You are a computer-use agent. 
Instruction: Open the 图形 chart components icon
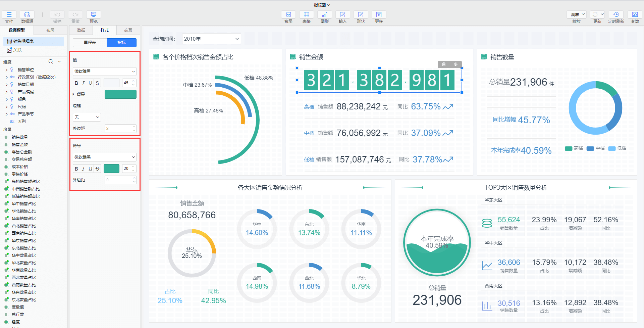pos(324,14)
